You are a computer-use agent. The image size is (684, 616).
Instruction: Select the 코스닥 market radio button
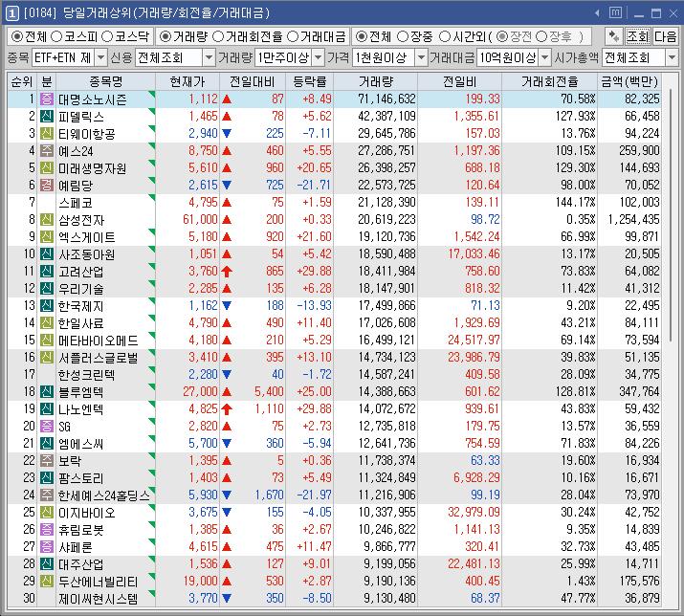(x=107, y=36)
